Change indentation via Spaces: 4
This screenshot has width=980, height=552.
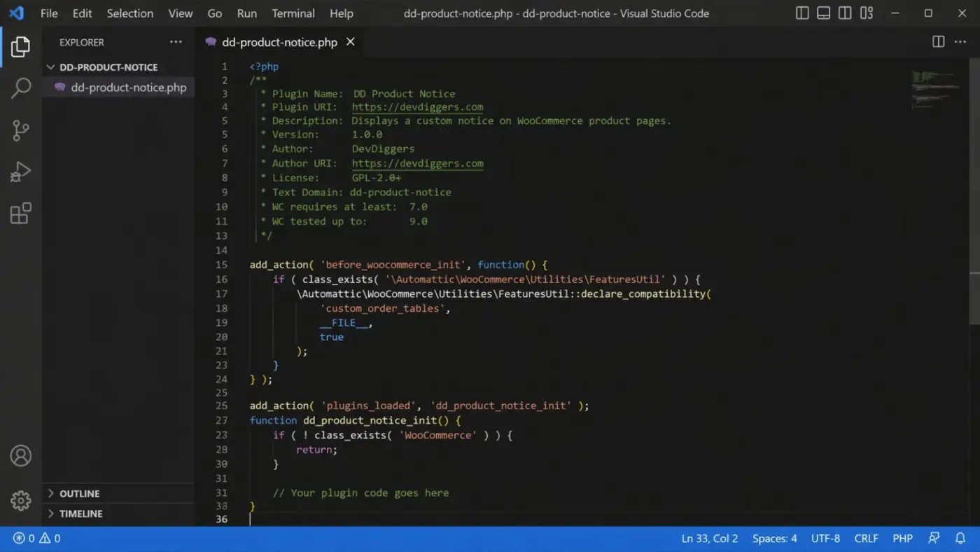[774, 539]
